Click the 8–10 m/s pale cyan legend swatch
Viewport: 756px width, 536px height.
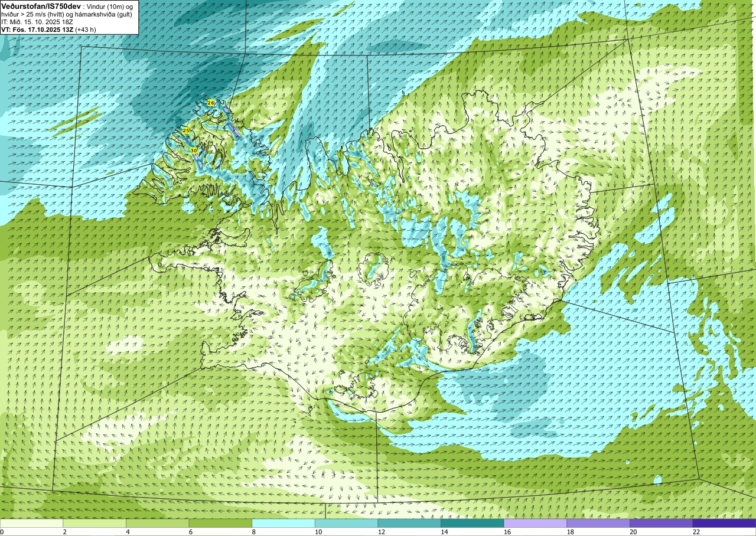(283, 523)
